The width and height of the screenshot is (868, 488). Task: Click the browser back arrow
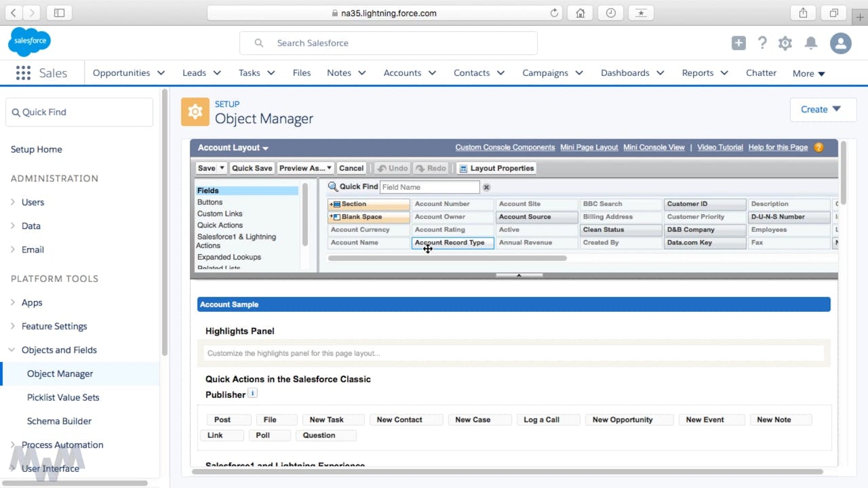(14, 13)
